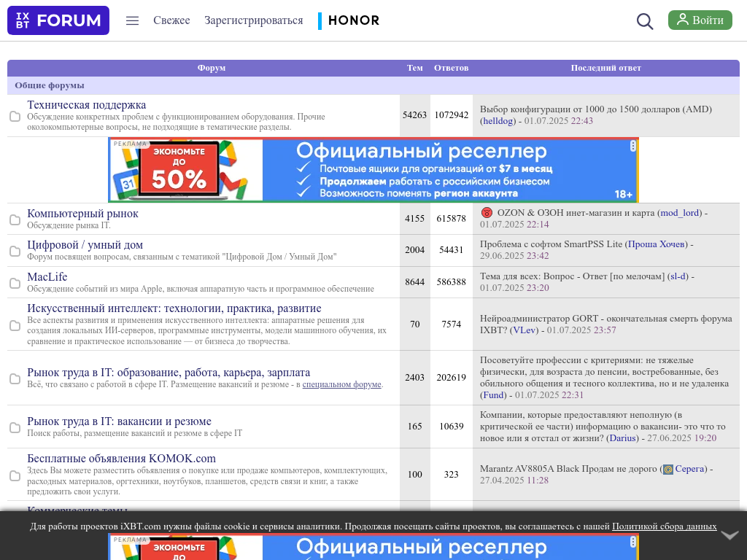Open the Зарегистрироваться menu item
The image size is (747, 560).
click(253, 20)
